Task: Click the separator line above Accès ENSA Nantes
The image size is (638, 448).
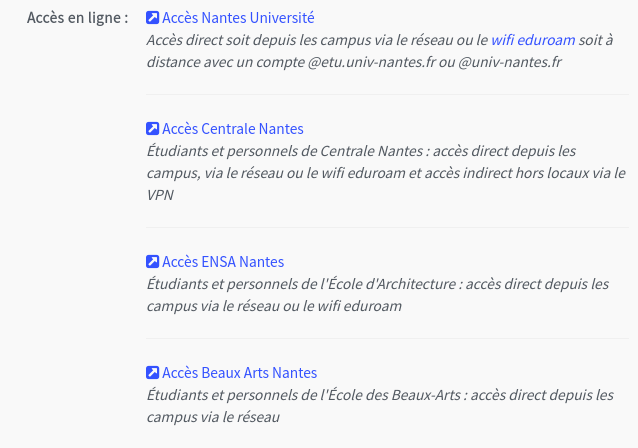Action: coord(387,227)
